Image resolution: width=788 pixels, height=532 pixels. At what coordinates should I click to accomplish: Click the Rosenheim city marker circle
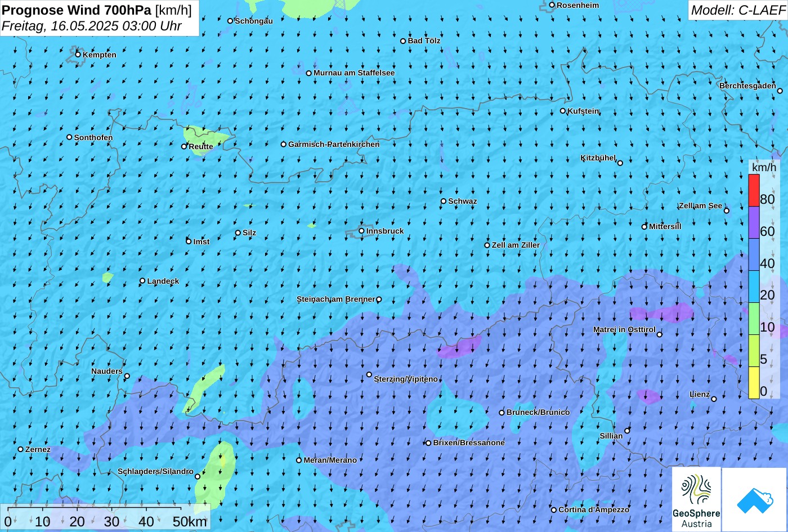tap(552, 5)
